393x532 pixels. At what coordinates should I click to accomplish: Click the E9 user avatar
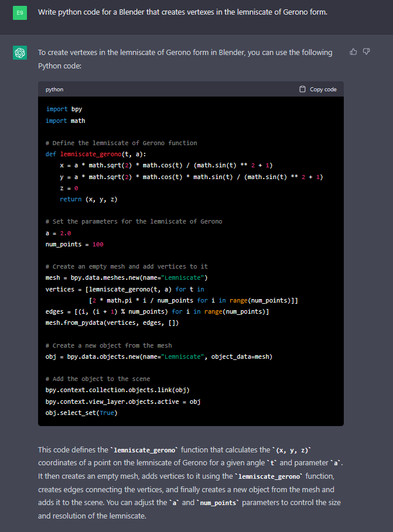[20, 13]
